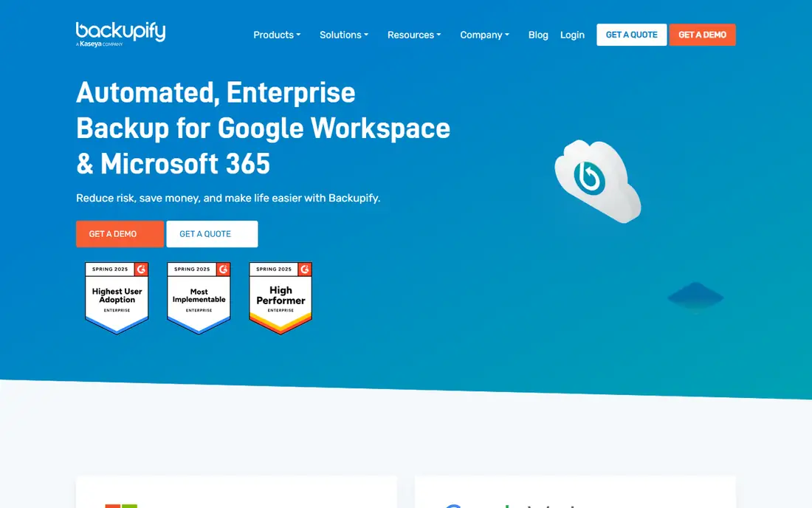Expand the Solutions menu
This screenshot has height=508, width=812.
pos(344,35)
